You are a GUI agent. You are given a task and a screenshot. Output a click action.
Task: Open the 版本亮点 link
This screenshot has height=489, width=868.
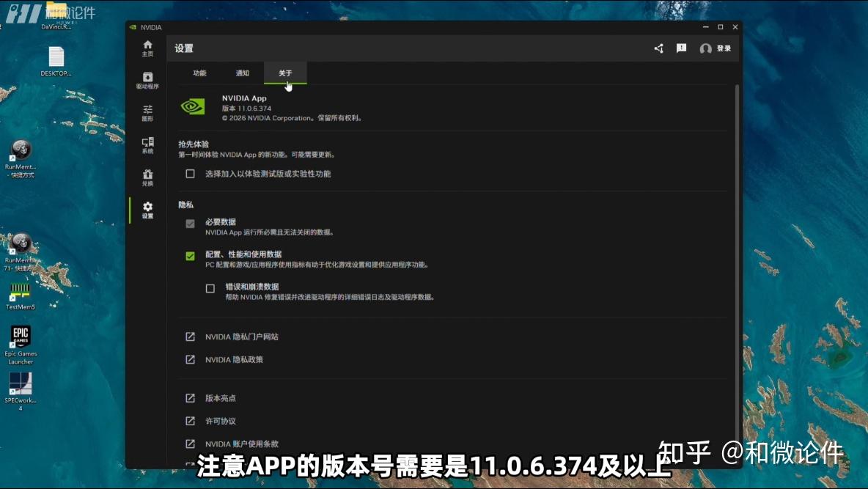221,398
